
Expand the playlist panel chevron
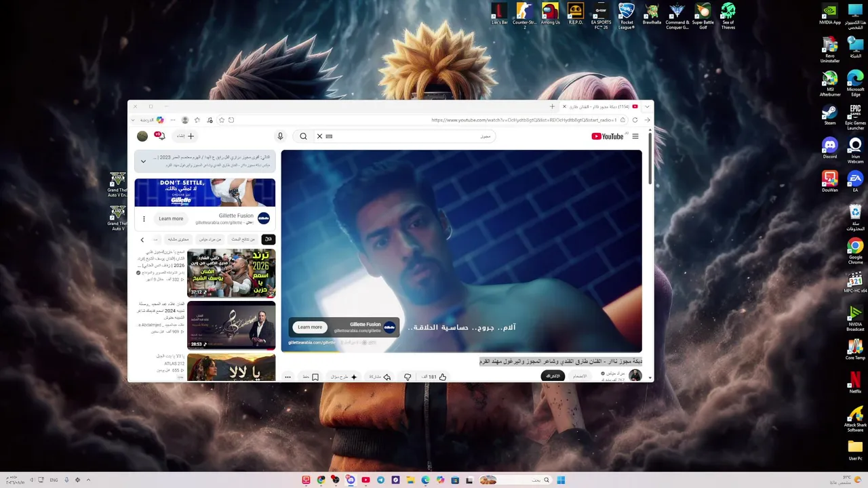[143, 161]
